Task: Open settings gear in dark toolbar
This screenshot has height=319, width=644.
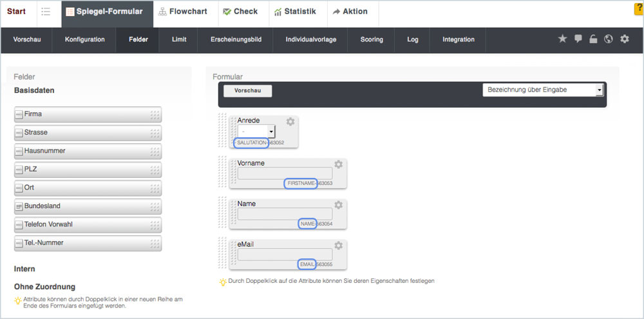Action: coord(624,39)
